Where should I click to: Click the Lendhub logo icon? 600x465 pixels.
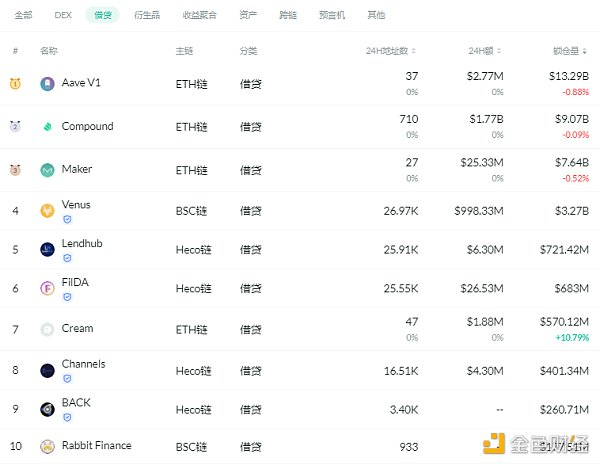point(47,250)
